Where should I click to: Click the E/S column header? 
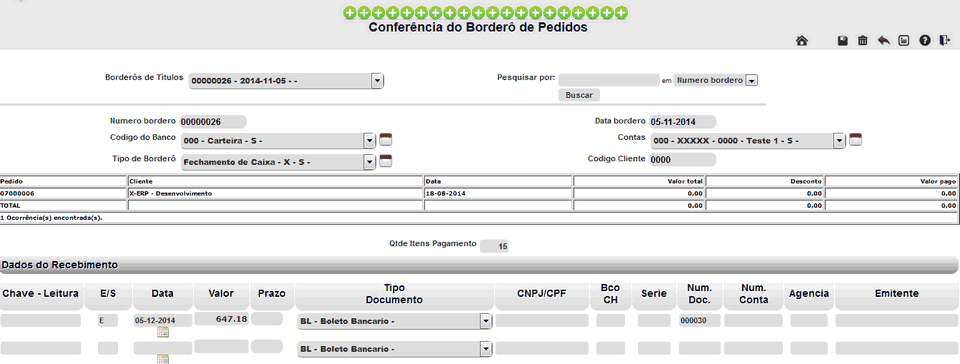coord(108,294)
